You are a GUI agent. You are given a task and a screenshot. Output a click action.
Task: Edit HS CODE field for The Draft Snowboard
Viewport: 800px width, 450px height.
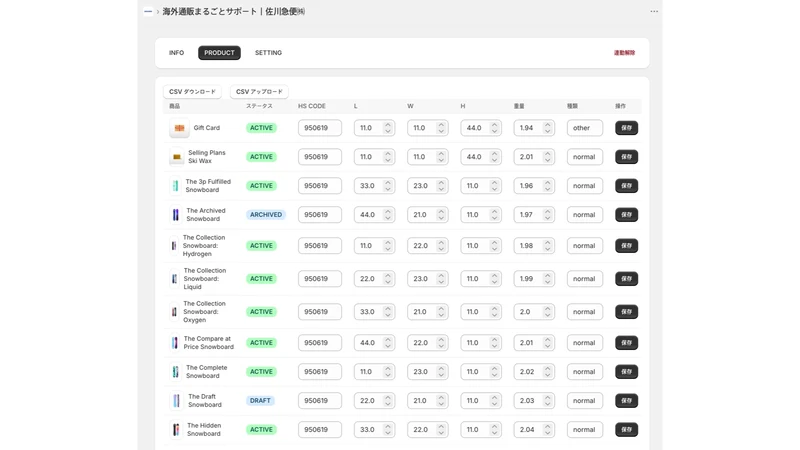tap(320, 401)
